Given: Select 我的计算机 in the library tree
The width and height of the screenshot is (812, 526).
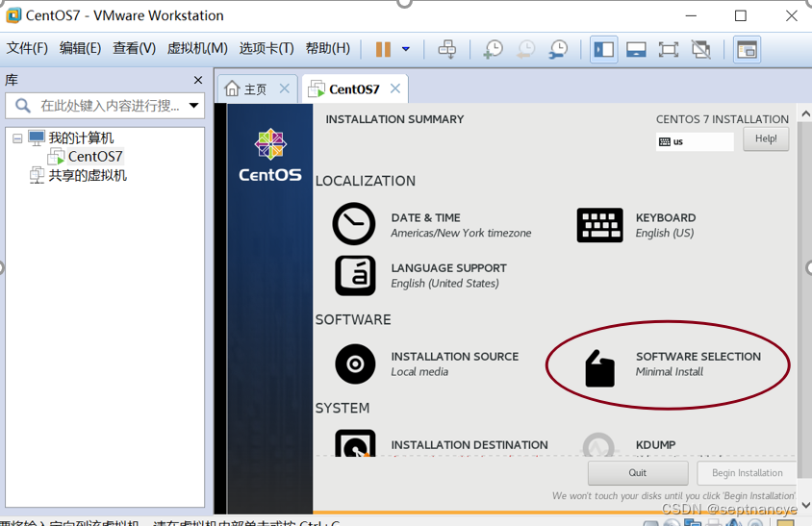Looking at the screenshot, I should coord(81,138).
